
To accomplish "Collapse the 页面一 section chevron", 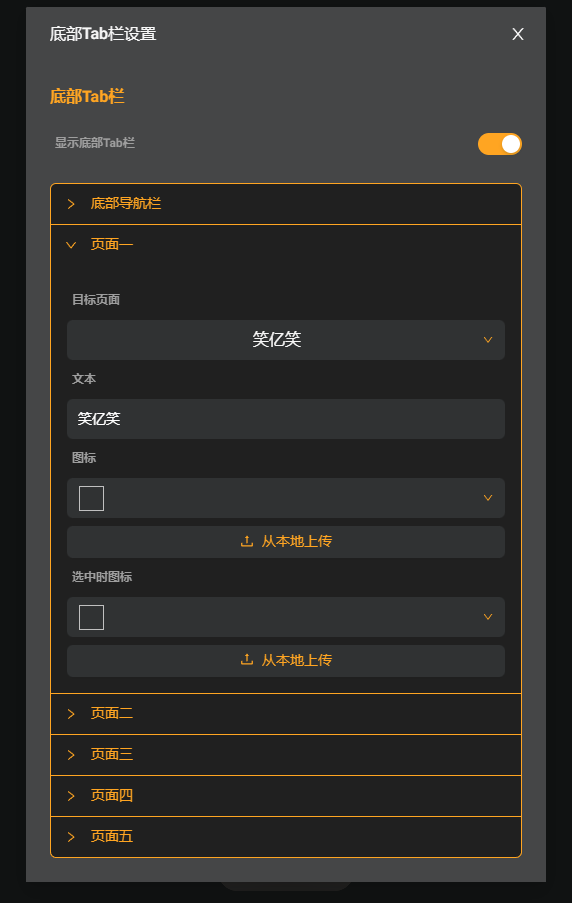I will [x=71, y=245].
